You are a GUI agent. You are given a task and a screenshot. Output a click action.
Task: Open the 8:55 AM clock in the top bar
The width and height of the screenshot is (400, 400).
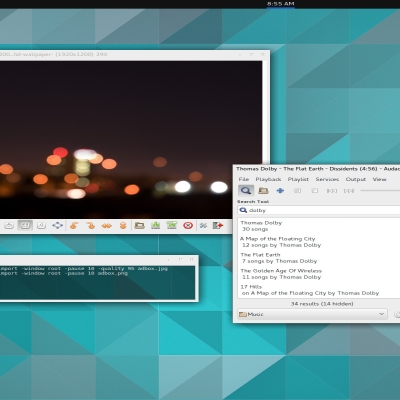pyautogui.click(x=281, y=4)
